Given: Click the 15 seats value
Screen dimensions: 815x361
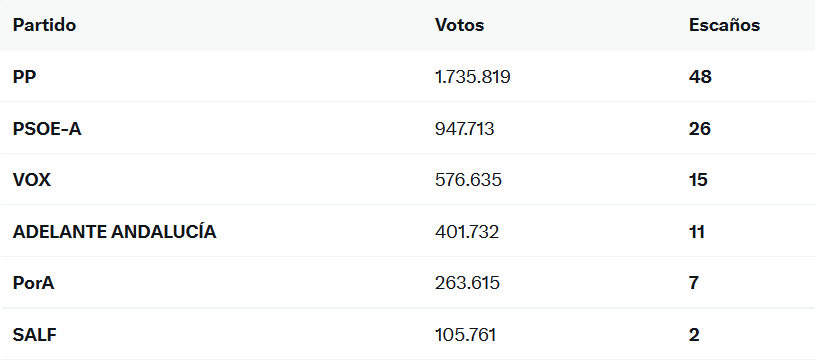Looking at the screenshot, I should pyautogui.click(x=698, y=180).
